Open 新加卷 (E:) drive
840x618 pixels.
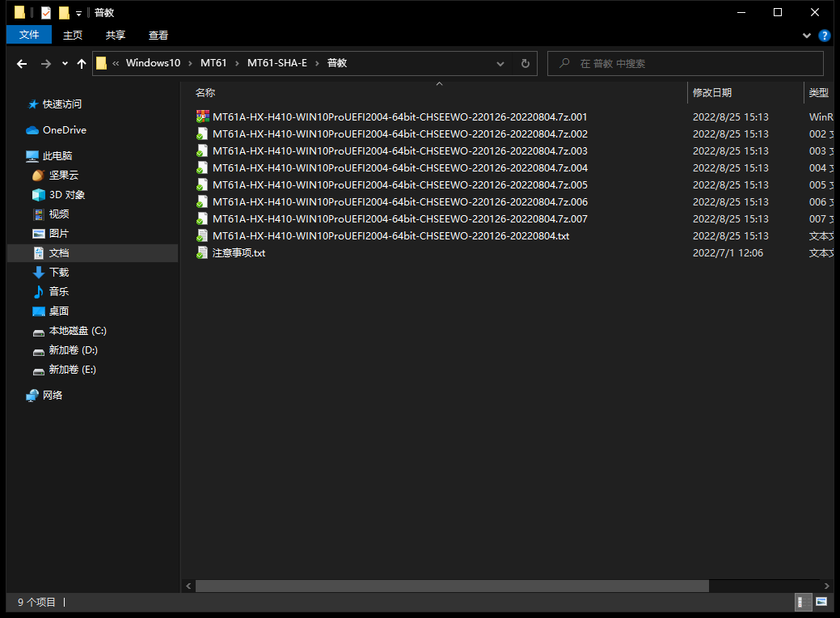[72, 370]
